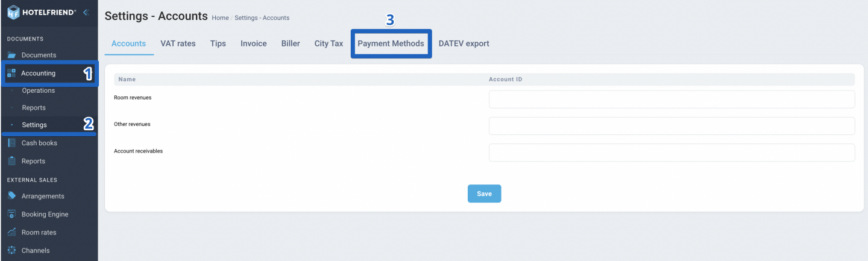Switch to the Tips tab
Image resolution: width=868 pixels, height=261 pixels.
[218, 43]
